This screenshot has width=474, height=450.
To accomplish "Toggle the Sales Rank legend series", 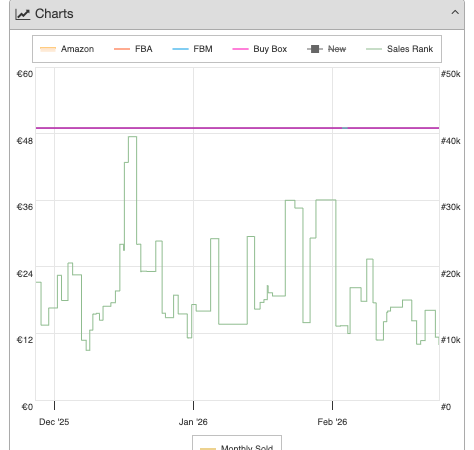I will coord(399,49).
